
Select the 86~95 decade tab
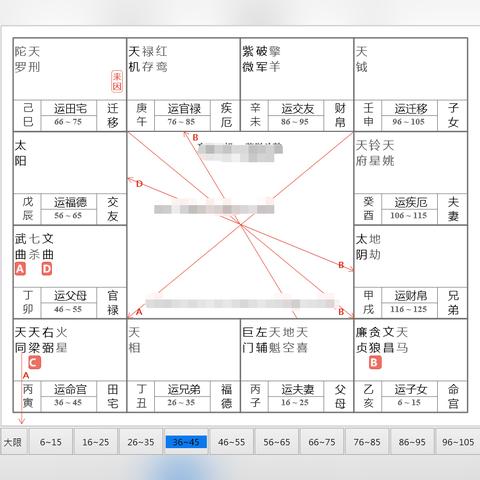(412, 442)
